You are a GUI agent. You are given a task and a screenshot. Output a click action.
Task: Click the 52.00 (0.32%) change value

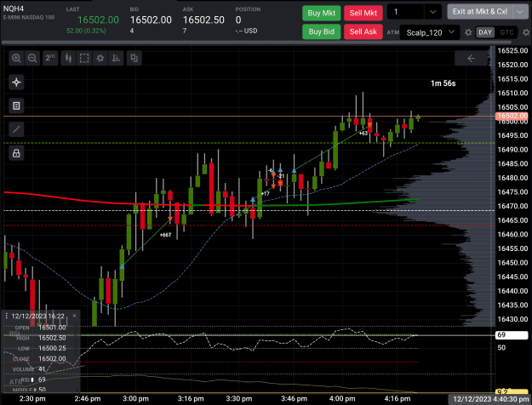(86, 31)
